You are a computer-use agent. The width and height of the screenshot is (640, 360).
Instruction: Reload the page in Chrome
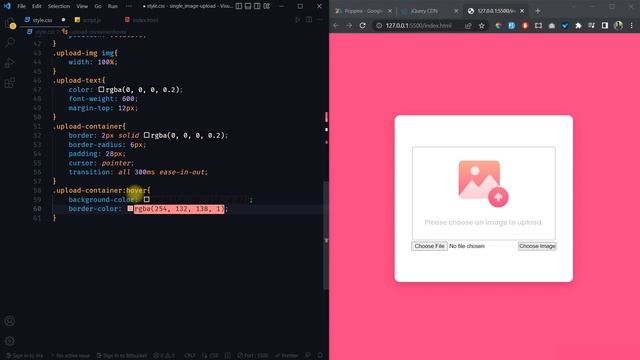pyautogui.click(x=362, y=25)
